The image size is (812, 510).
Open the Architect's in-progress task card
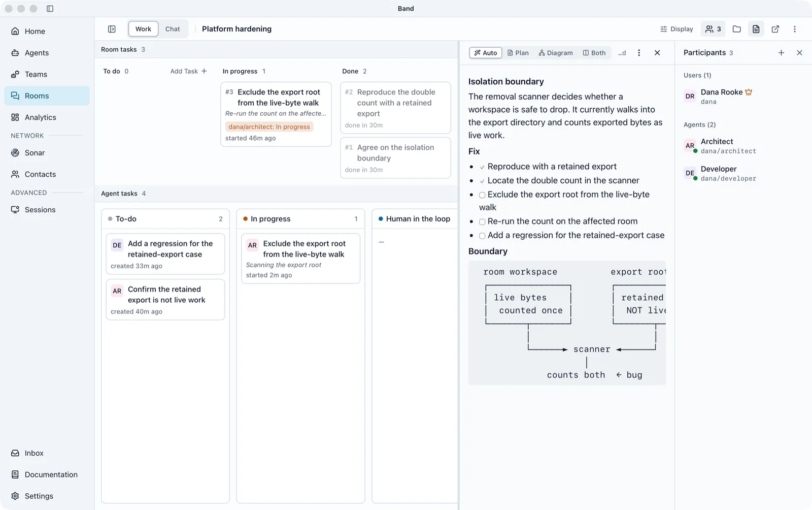tap(300, 259)
